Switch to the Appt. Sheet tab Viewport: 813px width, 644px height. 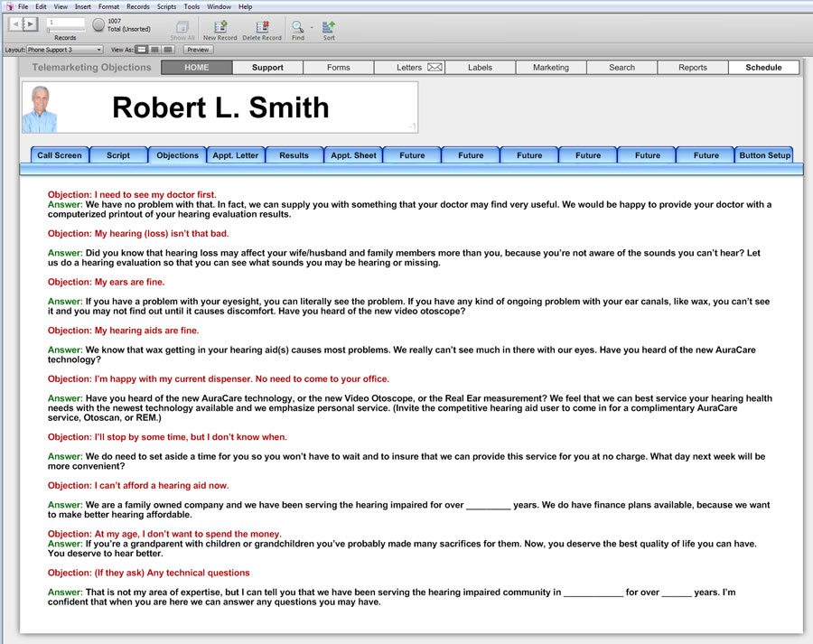tap(353, 155)
